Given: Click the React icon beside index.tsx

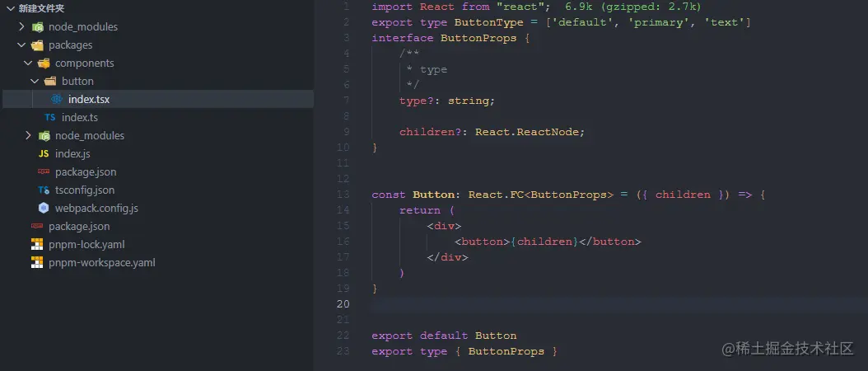Looking at the screenshot, I should (x=57, y=99).
